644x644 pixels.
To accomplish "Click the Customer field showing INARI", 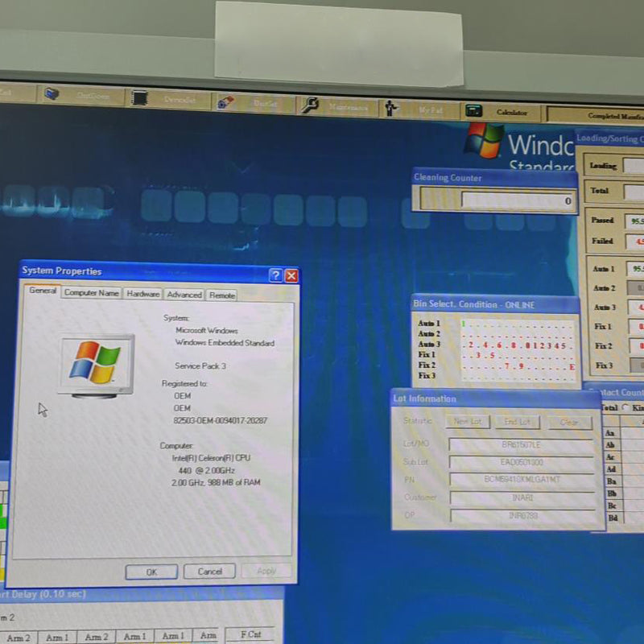I will click(x=522, y=497).
